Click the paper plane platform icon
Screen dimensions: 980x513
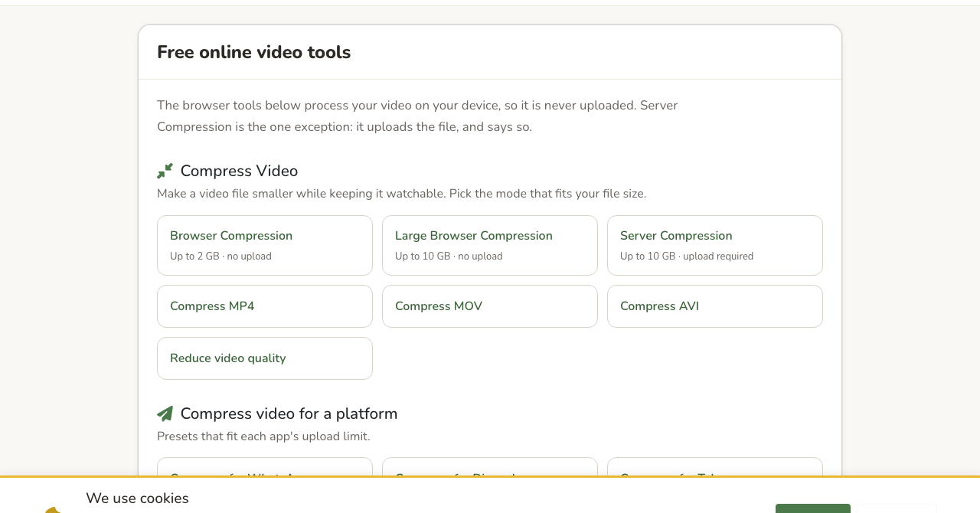[x=165, y=413]
